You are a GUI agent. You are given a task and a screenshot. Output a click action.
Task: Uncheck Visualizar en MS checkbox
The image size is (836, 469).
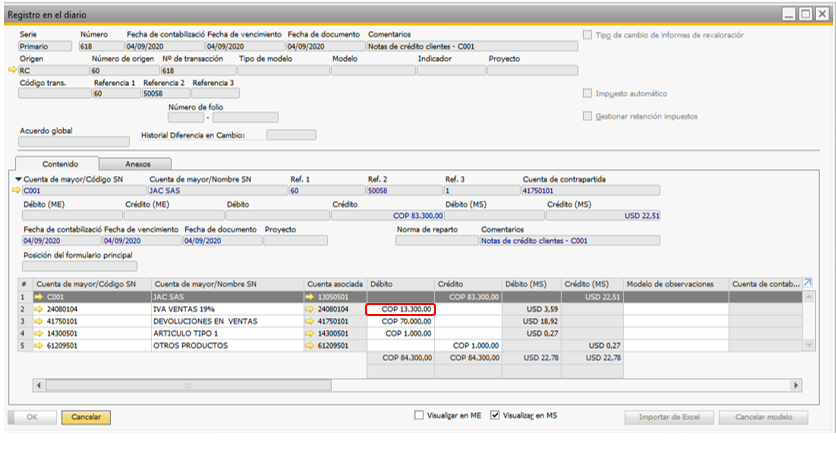click(495, 415)
